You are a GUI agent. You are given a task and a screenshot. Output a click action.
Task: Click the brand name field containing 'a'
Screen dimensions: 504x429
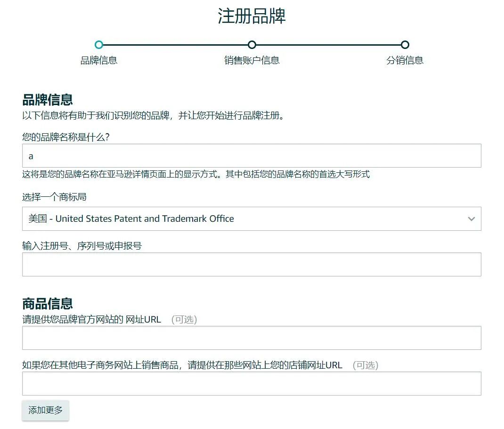[252, 155]
